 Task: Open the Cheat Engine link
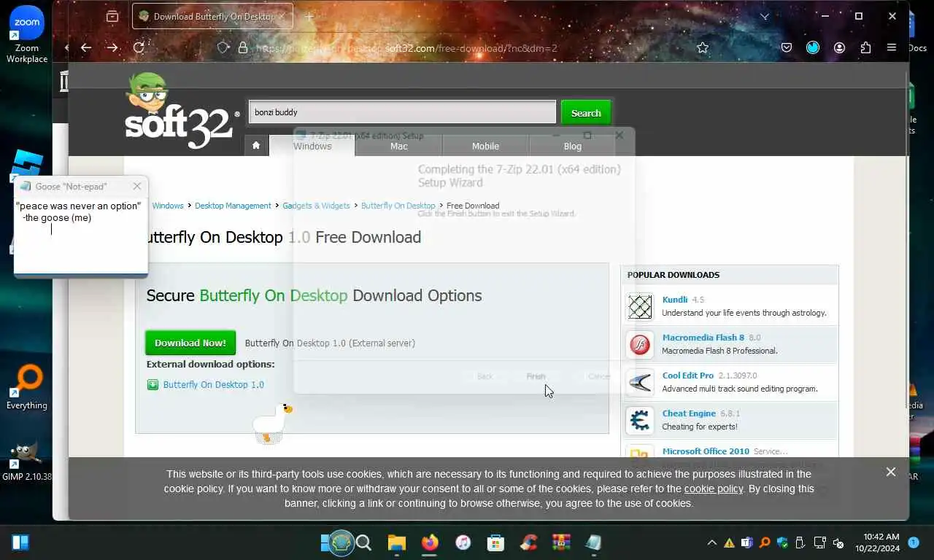tap(689, 413)
